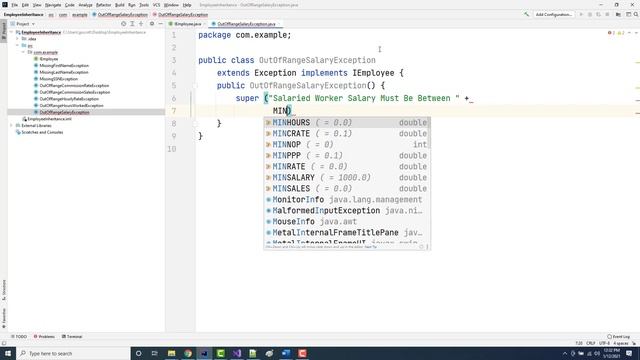This screenshot has width=640, height=360.
Task: Click the taskbar search box
Action: [73, 353]
